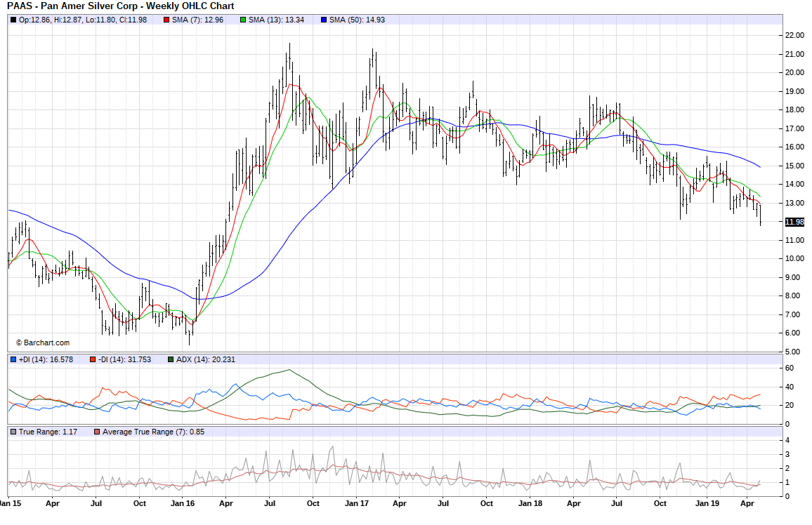Click the 0 label on the True Range axis
Viewport: 812px width, 525px height.
787,497
